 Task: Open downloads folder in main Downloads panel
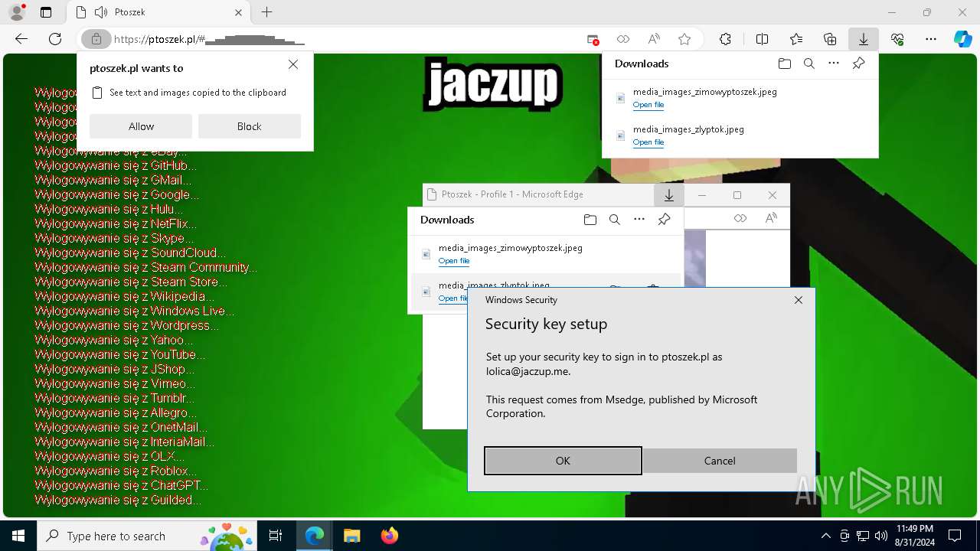tap(784, 64)
